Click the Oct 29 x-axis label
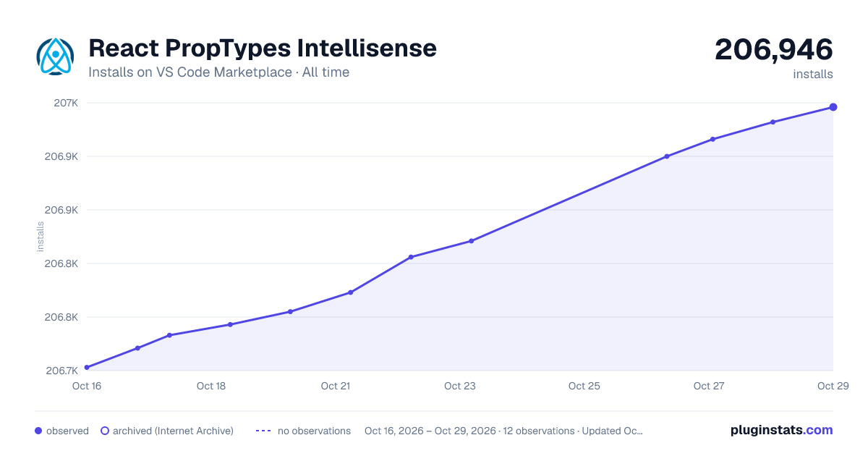The image size is (868, 456). pyautogui.click(x=832, y=386)
